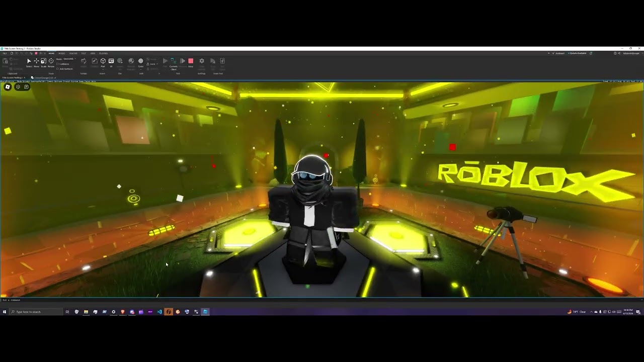Click the viewport settings dots icon
This screenshot has width=644, height=362.
pos(18,87)
